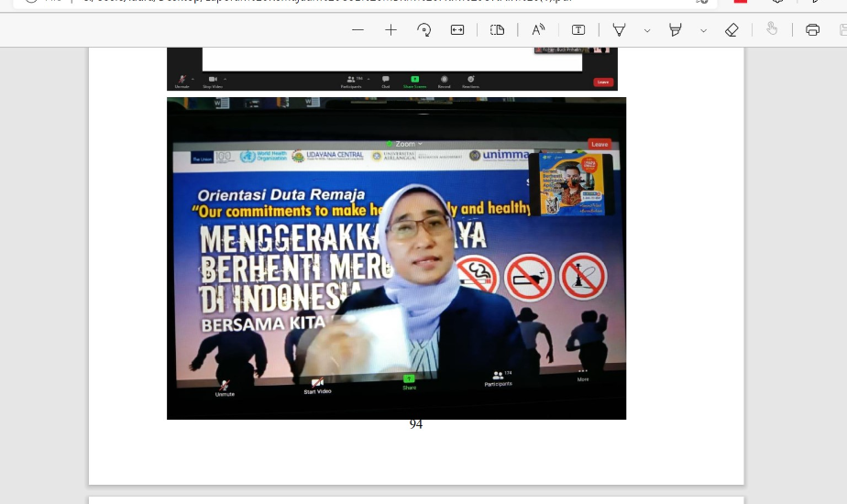The height and width of the screenshot is (504, 847).
Task: Click the 'Orientasi Duta Remaja' heading
Action: click(x=280, y=194)
